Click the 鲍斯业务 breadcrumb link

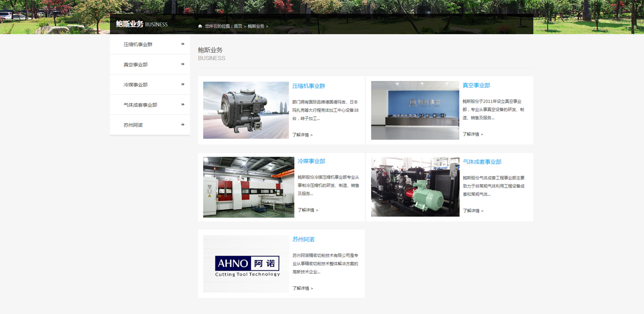tap(256, 26)
